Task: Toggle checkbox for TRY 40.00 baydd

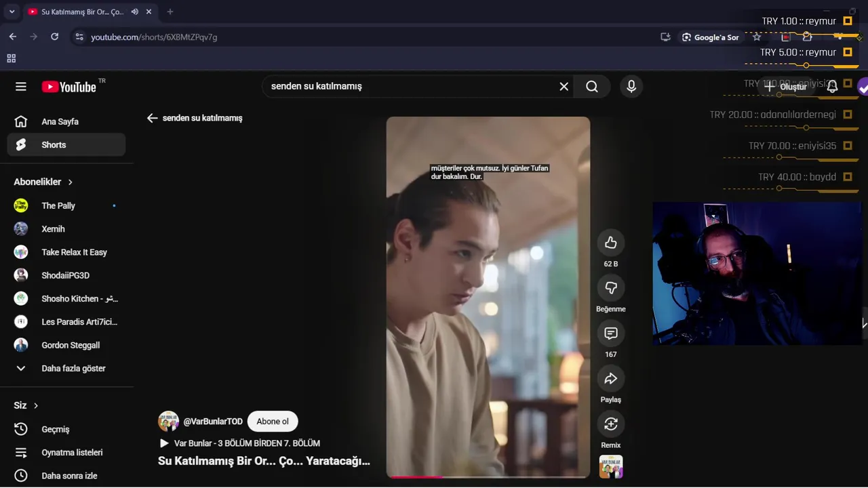Action: point(848,177)
